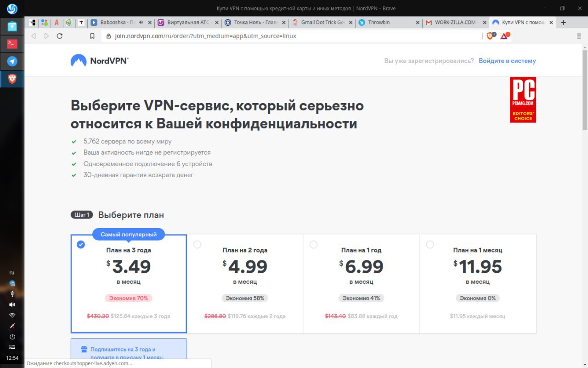Click the Экономия 0% badge
The image size is (588, 368).
[x=478, y=298]
